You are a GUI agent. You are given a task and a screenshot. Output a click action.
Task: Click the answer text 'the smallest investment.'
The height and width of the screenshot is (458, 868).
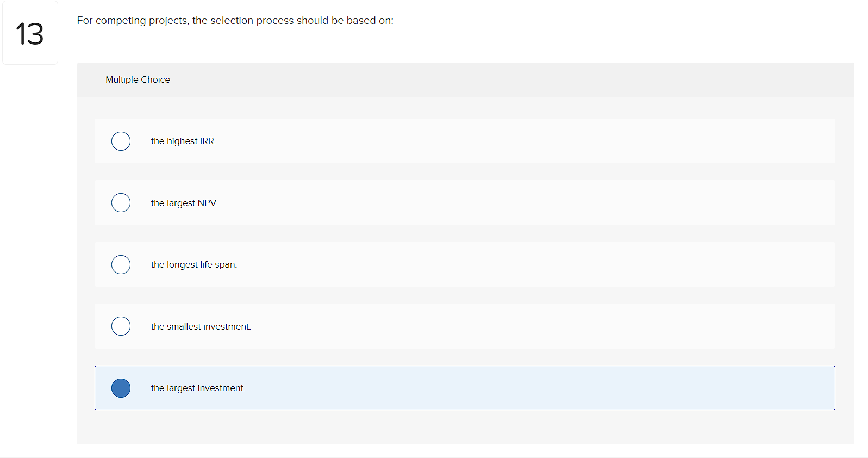201,326
